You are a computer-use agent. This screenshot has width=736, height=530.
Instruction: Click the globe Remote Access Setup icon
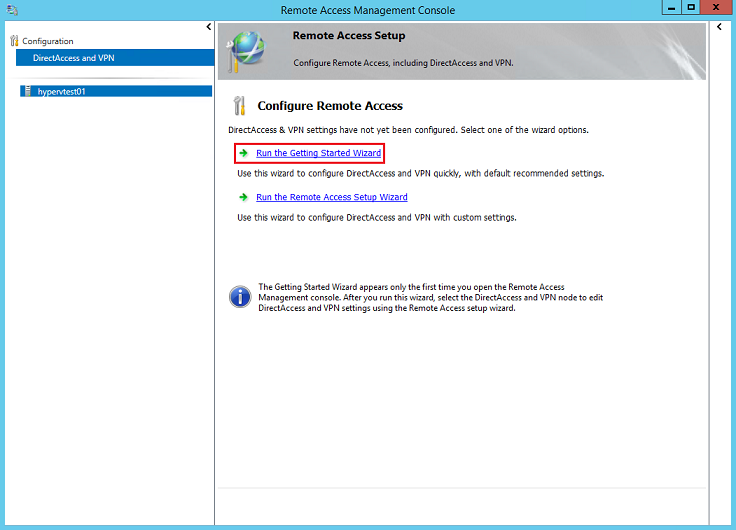point(246,51)
